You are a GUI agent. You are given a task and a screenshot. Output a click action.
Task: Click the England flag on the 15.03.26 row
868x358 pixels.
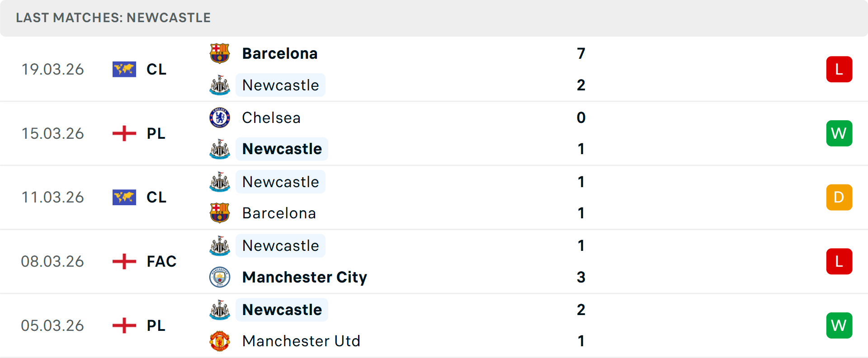point(124,133)
